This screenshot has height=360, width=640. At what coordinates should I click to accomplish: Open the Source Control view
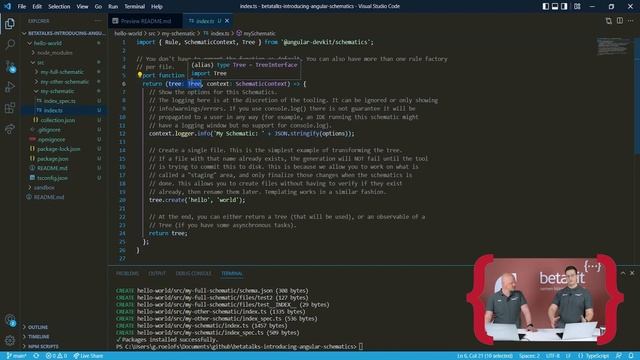coord(10,66)
